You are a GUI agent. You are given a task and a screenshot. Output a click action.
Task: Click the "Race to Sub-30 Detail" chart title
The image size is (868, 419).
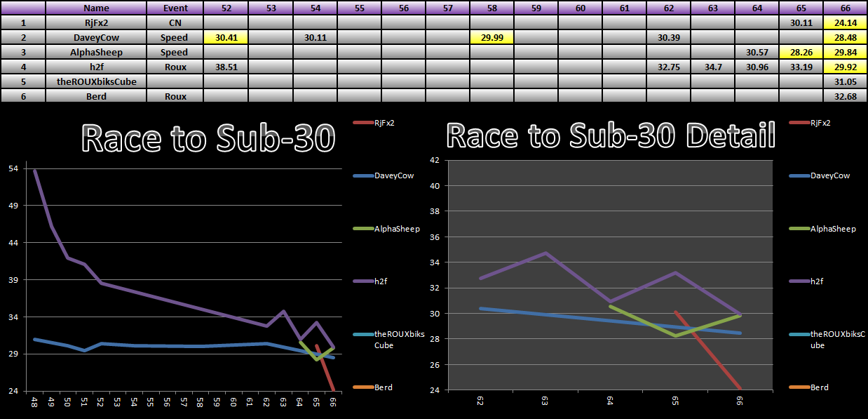click(x=611, y=135)
